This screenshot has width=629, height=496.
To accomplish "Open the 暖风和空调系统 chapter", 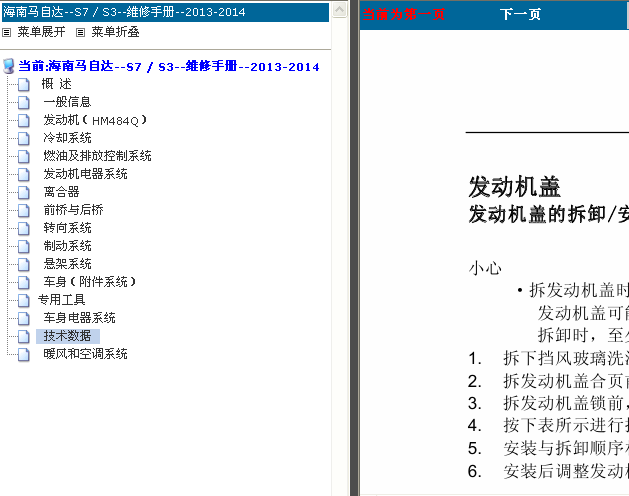I will pos(85,354).
